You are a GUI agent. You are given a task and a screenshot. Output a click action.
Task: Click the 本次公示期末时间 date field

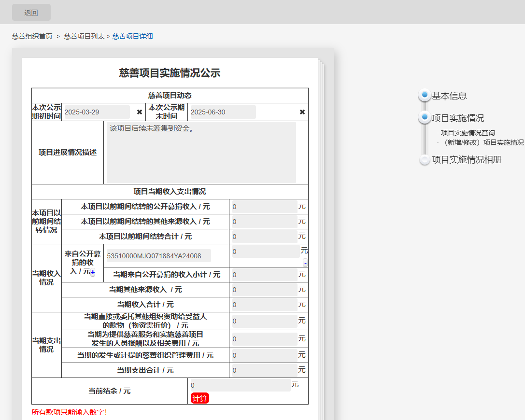[x=222, y=112]
